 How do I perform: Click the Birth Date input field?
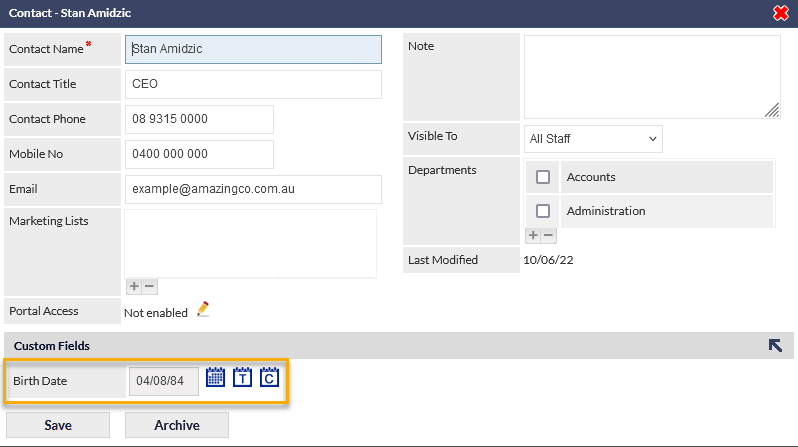pos(164,381)
